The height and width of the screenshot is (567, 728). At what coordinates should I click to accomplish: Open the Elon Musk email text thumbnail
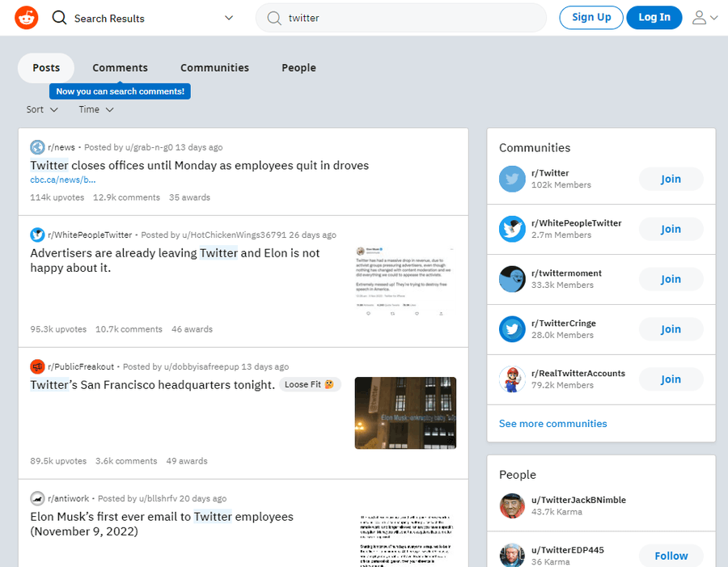click(x=405, y=539)
